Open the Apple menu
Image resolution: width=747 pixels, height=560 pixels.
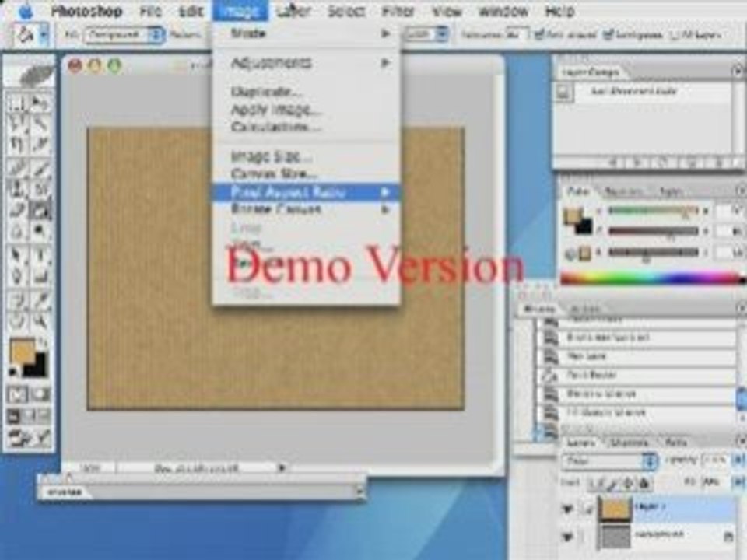pos(26,11)
